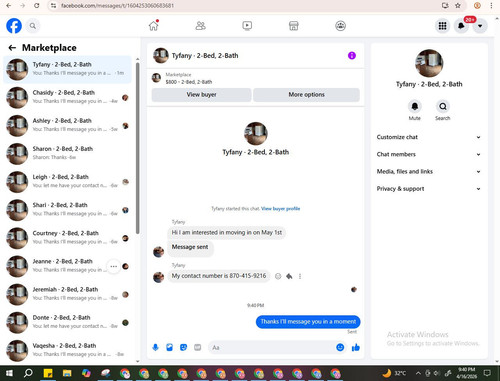Open the Ashley 2-Bed, 2-Bath conversation
This screenshot has height=381, width=500.
67,126
